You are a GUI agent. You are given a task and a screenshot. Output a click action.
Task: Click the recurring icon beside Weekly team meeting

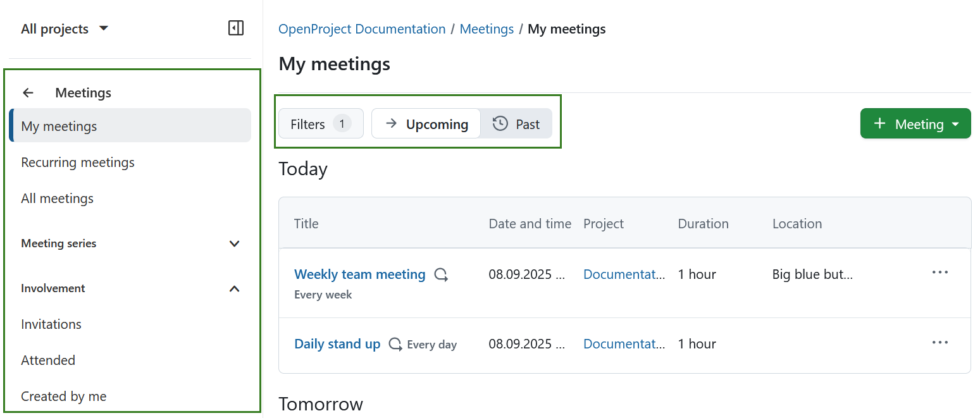pos(441,274)
